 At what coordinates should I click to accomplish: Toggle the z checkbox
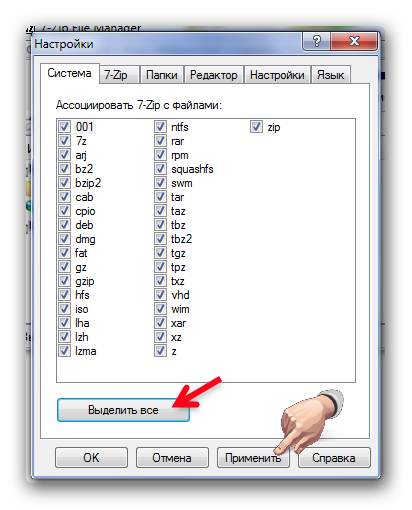click(x=160, y=351)
